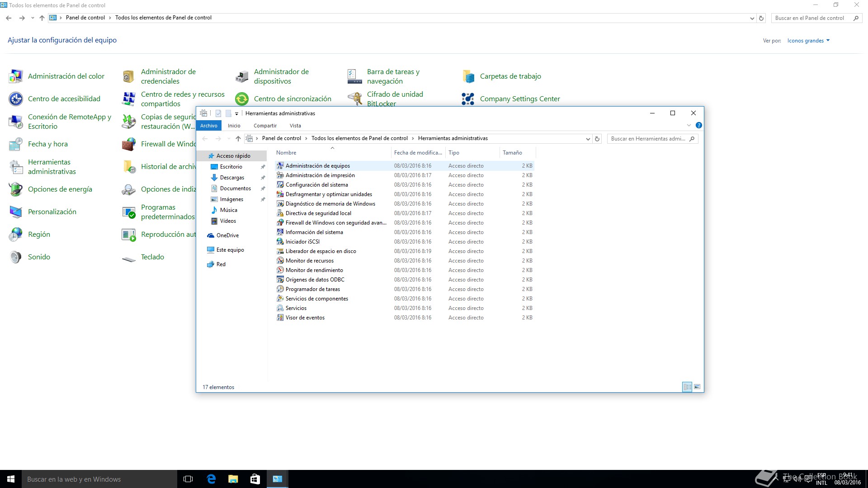This screenshot has height=488, width=868.
Task: Open the Inicio ribbon tab
Action: (x=234, y=126)
